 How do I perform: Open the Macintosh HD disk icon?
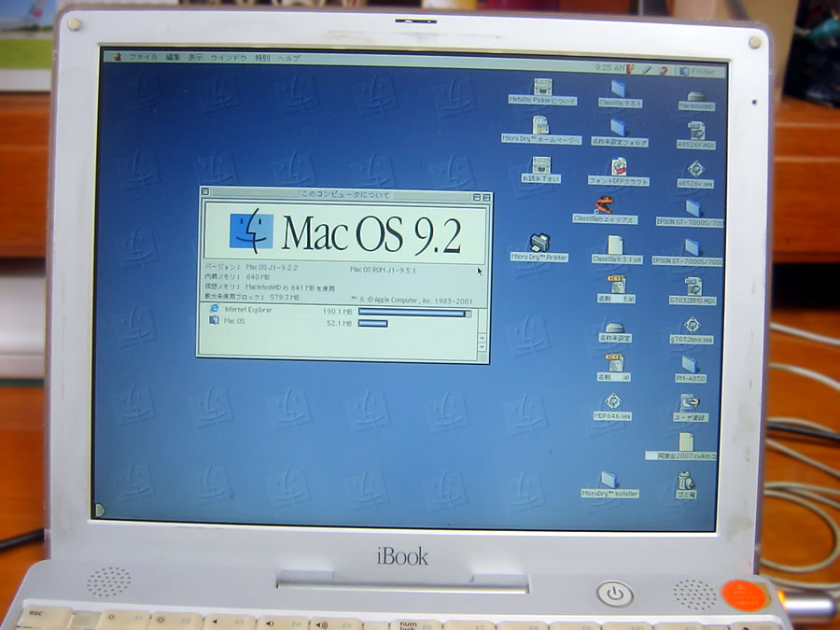pos(696,100)
